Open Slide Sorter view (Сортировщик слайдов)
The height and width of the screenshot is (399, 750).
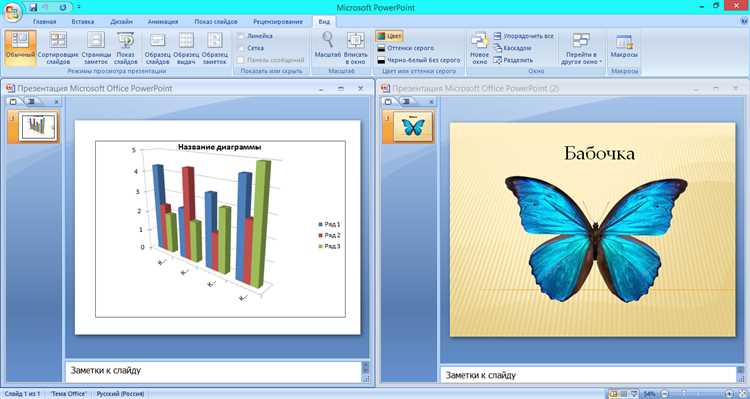(58, 48)
